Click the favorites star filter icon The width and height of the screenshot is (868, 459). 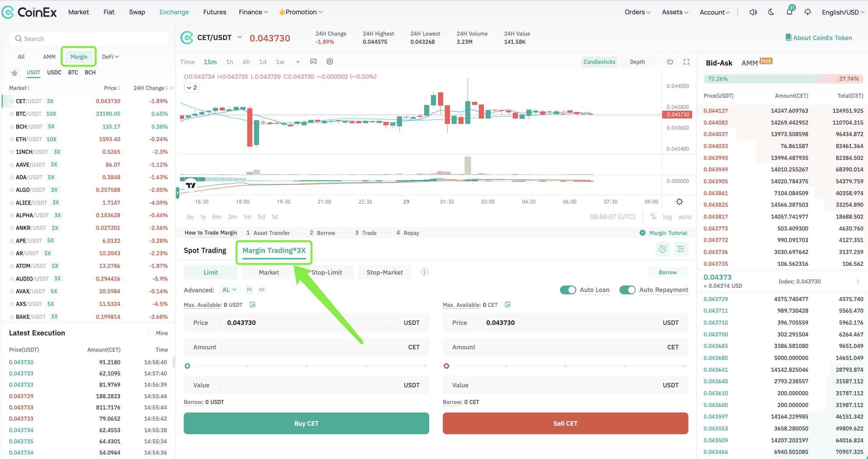(x=14, y=73)
